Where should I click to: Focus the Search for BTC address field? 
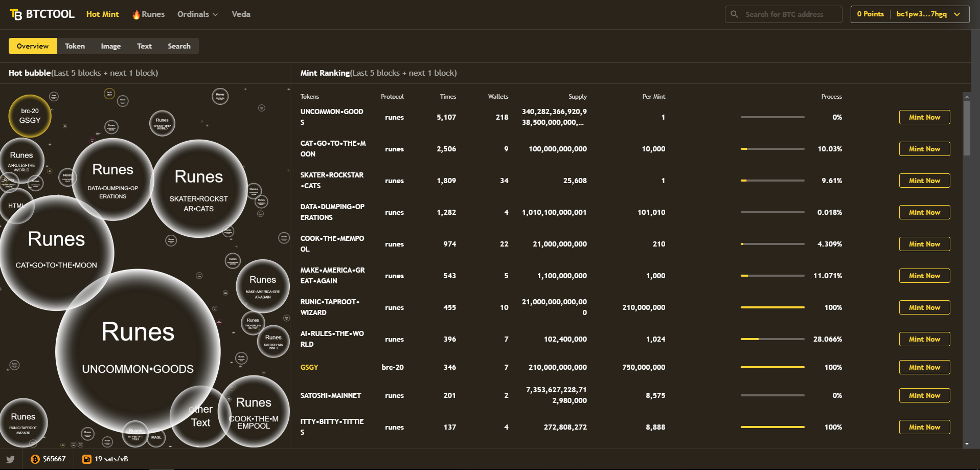tap(783, 14)
